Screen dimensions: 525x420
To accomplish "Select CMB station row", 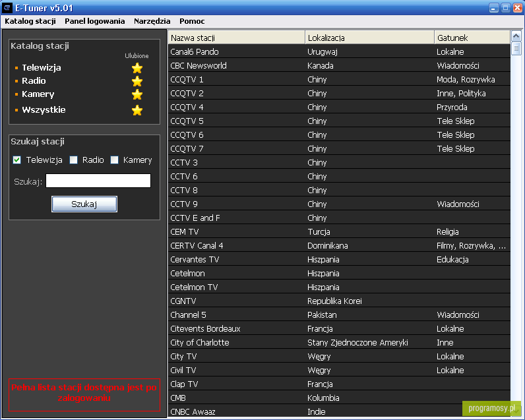I will [339, 398].
